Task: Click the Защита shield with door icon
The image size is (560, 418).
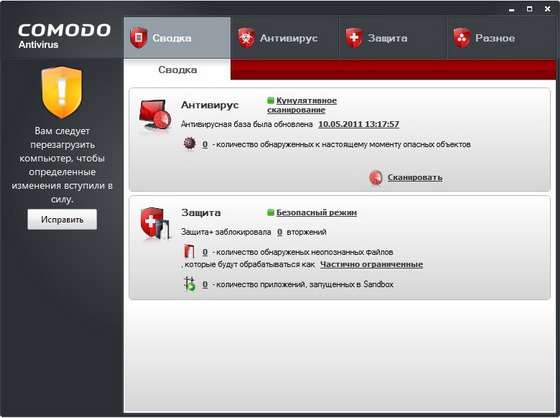Action: coord(155,224)
